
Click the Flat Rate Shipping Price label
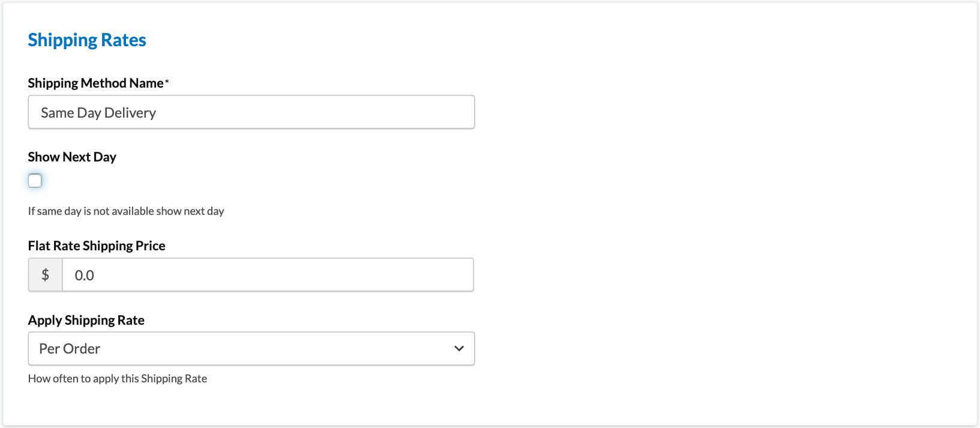pos(97,246)
